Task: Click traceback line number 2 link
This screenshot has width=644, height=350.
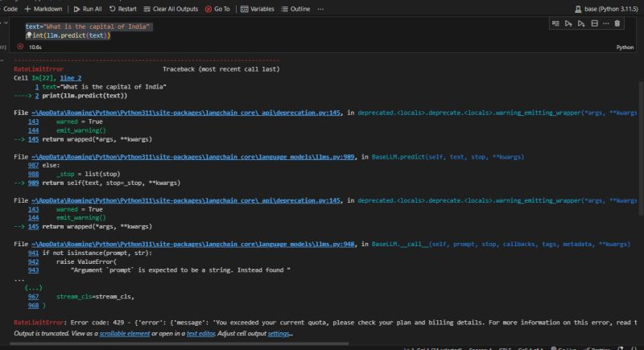Action: pos(37,96)
